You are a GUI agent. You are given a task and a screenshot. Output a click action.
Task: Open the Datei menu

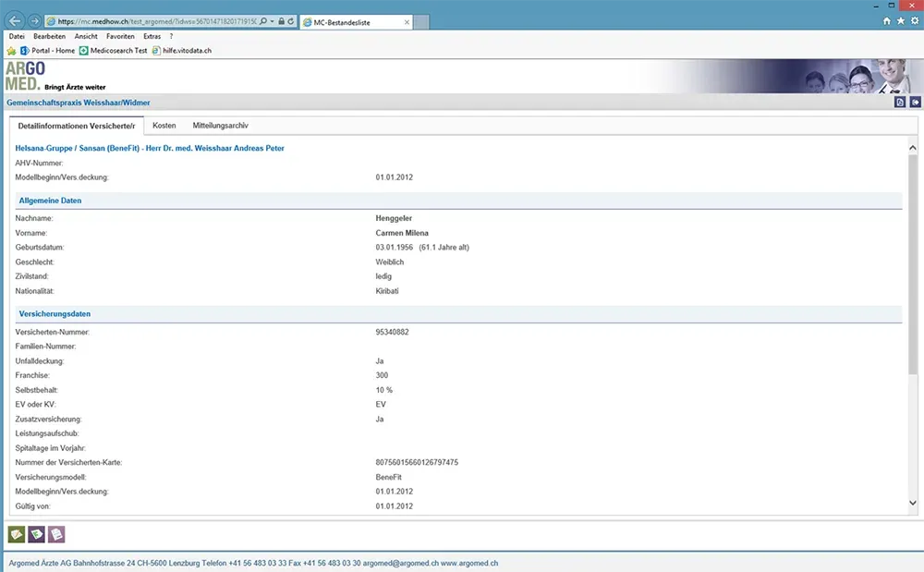click(17, 37)
